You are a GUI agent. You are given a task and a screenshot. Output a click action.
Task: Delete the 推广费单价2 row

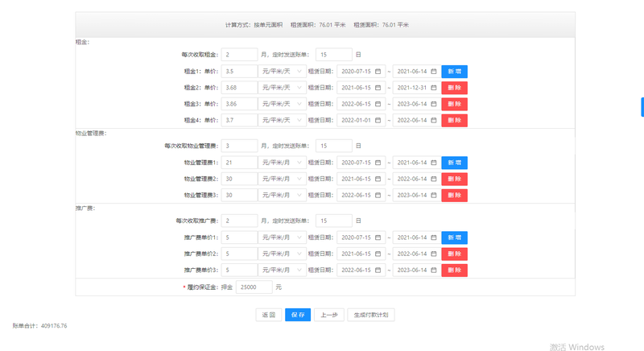tap(454, 254)
